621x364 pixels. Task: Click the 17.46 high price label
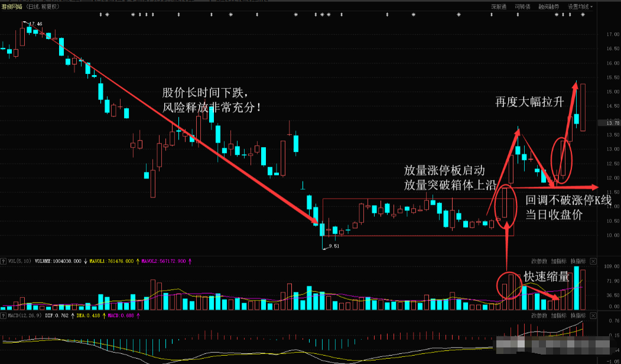pyautogui.click(x=35, y=24)
